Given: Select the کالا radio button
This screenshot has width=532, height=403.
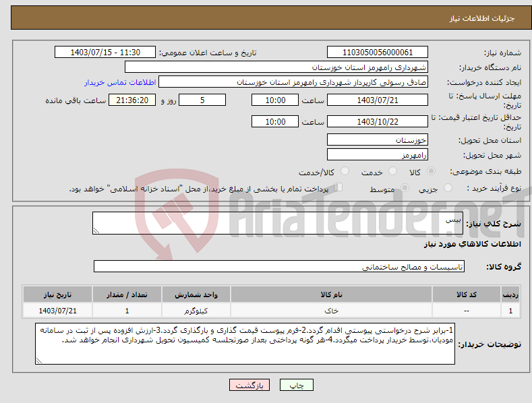Looking at the screenshot, I should (x=432, y=171).
